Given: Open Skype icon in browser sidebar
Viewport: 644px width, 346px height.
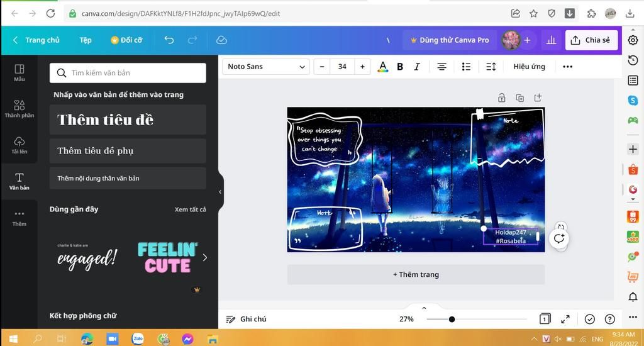Looking at the screenshot, I should [x=633, y=100].
